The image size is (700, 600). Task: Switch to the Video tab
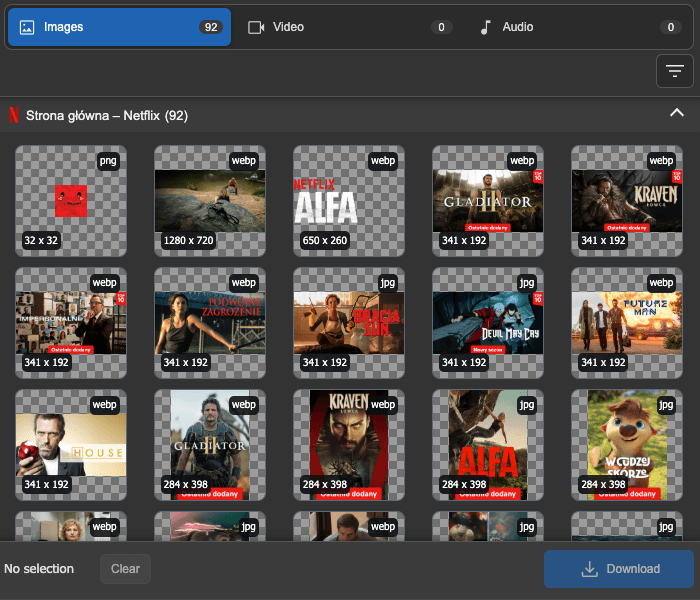(350, 27)
